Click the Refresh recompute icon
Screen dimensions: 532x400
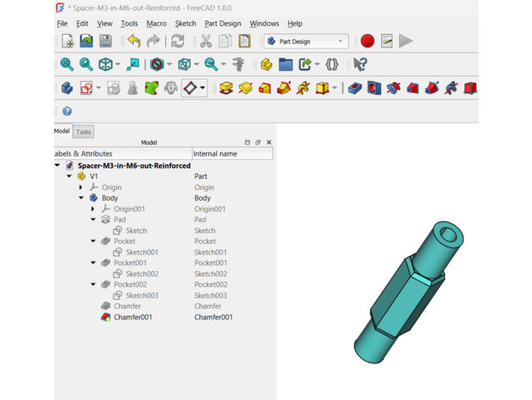(178, 42)
